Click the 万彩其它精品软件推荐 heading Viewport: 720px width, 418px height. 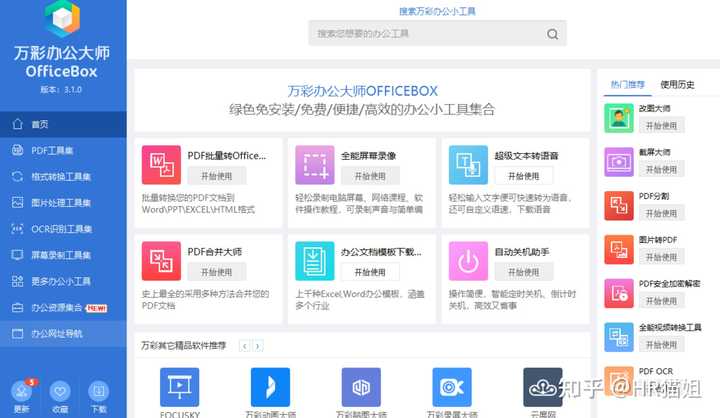coord(184,345)
